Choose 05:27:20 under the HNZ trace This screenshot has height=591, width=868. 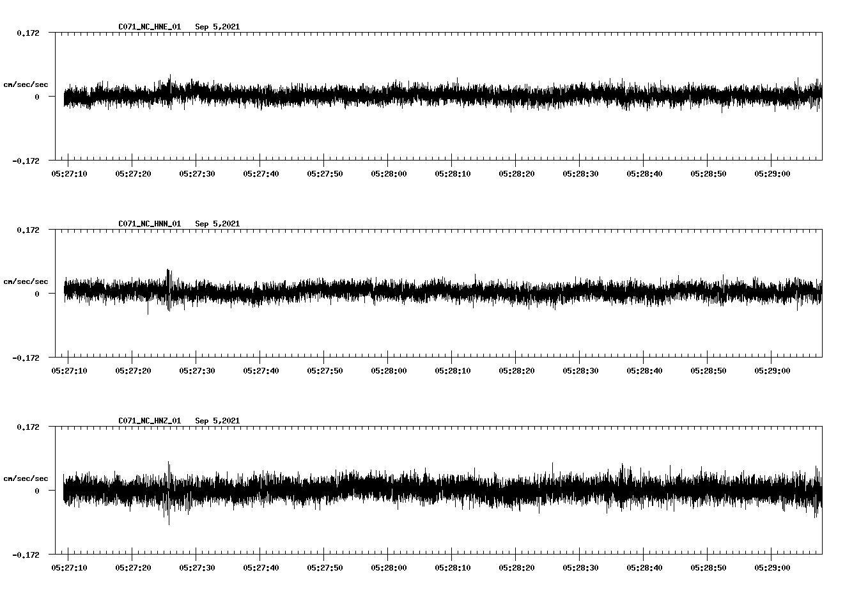pyautogui.click(x=134, y=568)
